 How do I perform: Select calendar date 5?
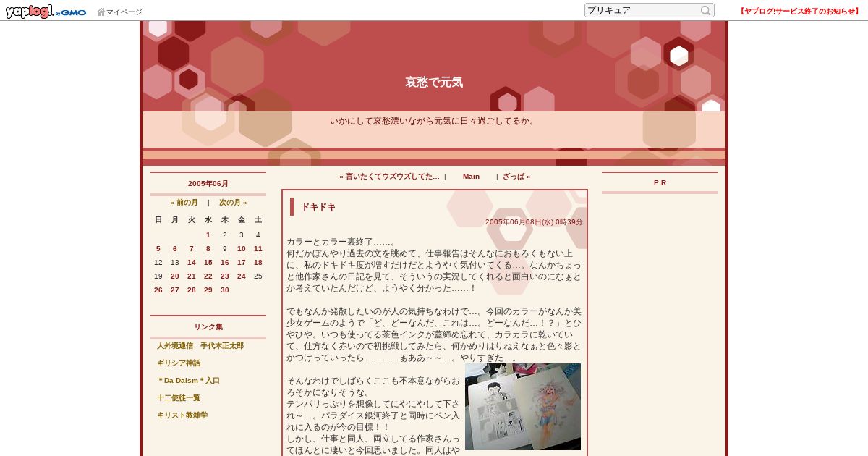[158, 249]
